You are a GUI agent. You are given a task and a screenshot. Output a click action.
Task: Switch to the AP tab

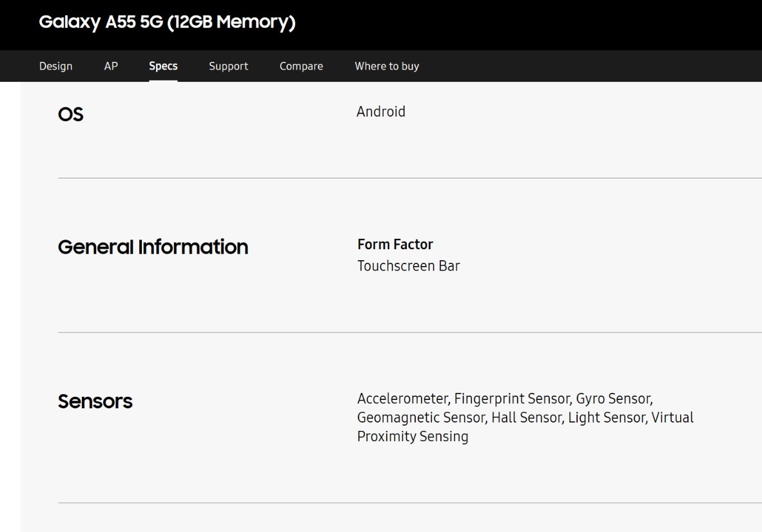click(111, 66)
